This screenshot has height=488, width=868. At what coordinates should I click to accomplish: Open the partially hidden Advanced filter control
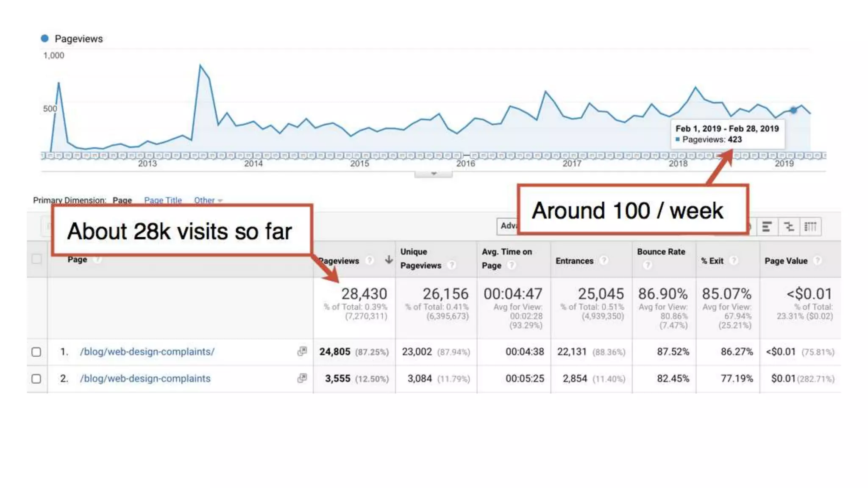508,226
